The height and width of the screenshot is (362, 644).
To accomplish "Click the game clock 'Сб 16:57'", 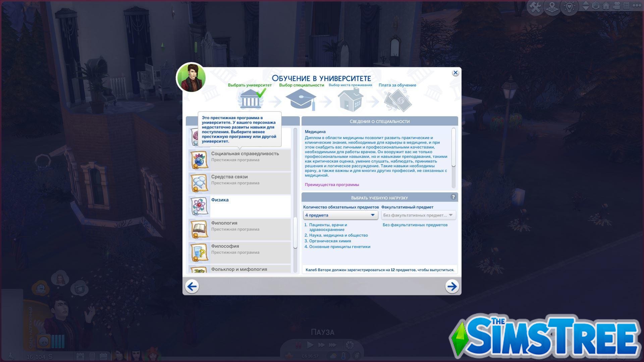I will click(x=310, y=356).
